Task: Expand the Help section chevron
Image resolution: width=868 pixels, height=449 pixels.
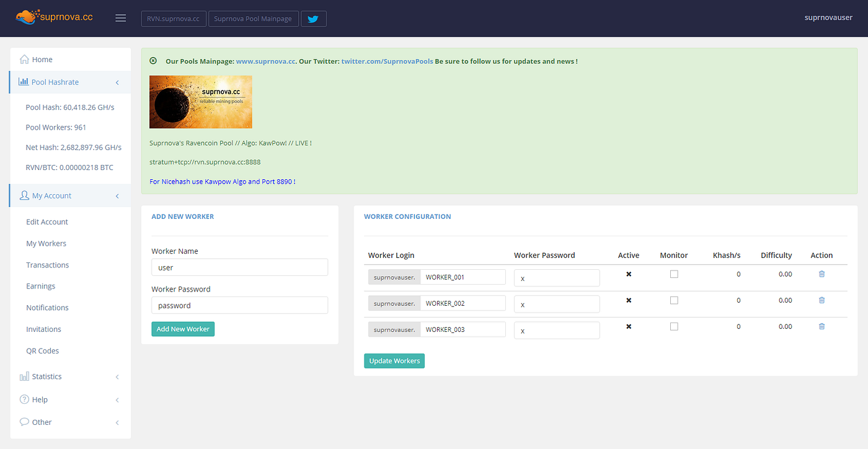Action: tap(117, 400)
